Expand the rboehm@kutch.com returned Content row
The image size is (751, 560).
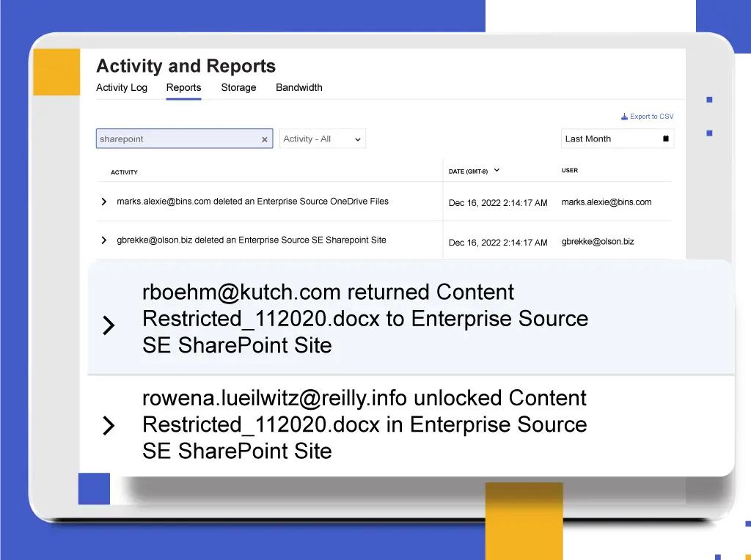[x=109, y=325]
